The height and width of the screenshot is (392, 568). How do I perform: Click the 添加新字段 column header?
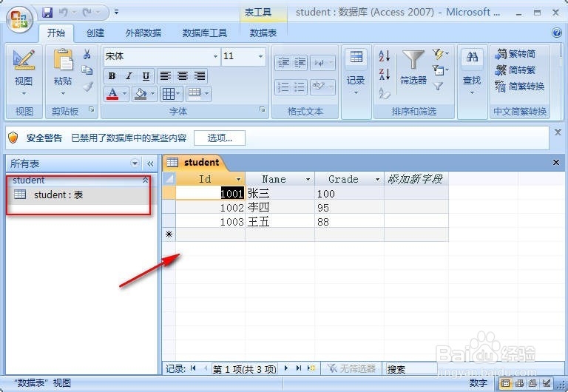pos(416,179)
